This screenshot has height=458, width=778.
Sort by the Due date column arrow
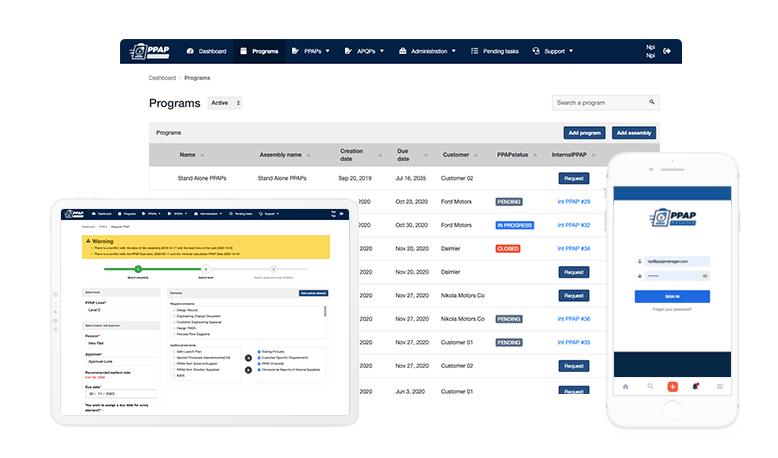[x=426, y=155]
